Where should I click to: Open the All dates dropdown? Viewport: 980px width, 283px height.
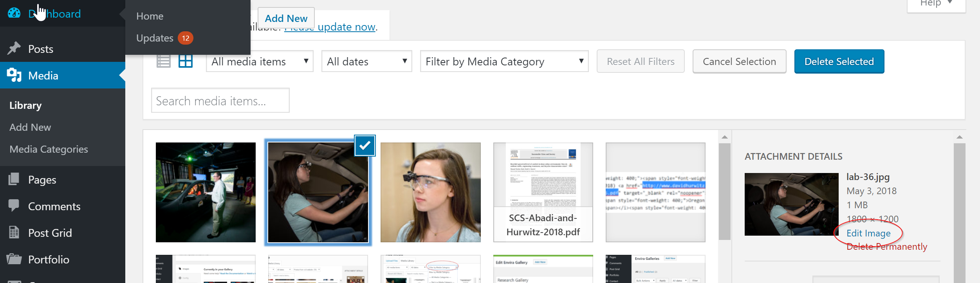coord(367,61)
